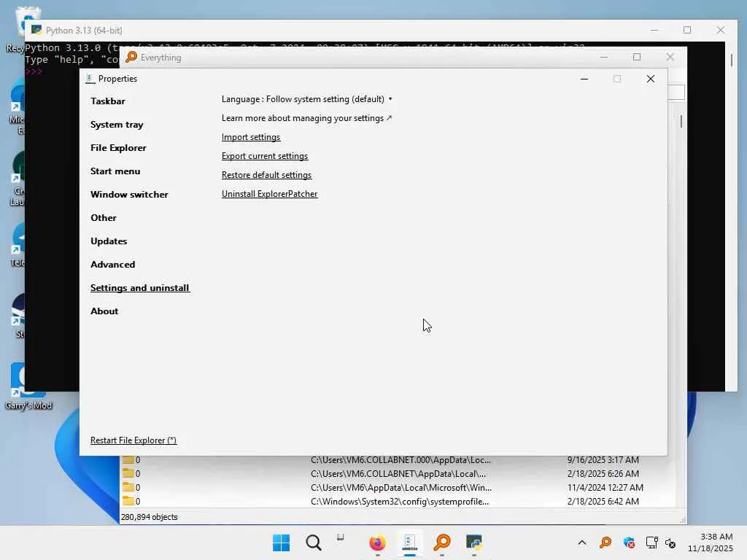Click Export current settings link
747x560 pixels.
(x=264, y=156)
